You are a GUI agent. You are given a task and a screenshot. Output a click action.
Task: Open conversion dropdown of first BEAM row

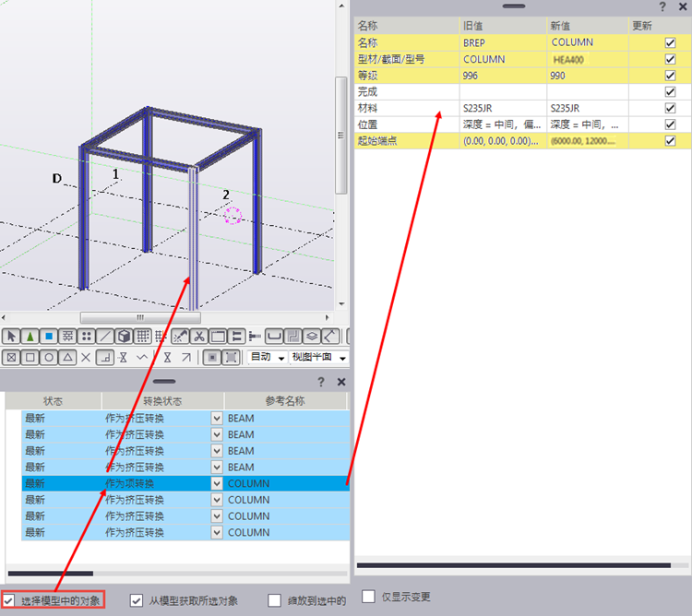(217, 418)
